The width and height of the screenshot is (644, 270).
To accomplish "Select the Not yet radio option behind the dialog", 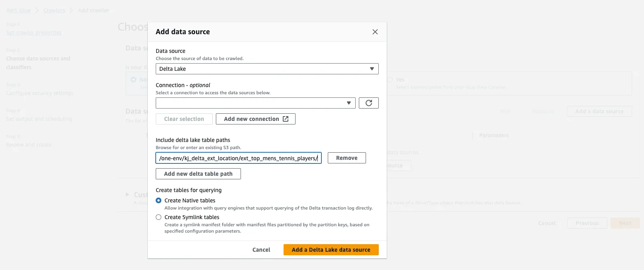I will (x=133, y=80).
